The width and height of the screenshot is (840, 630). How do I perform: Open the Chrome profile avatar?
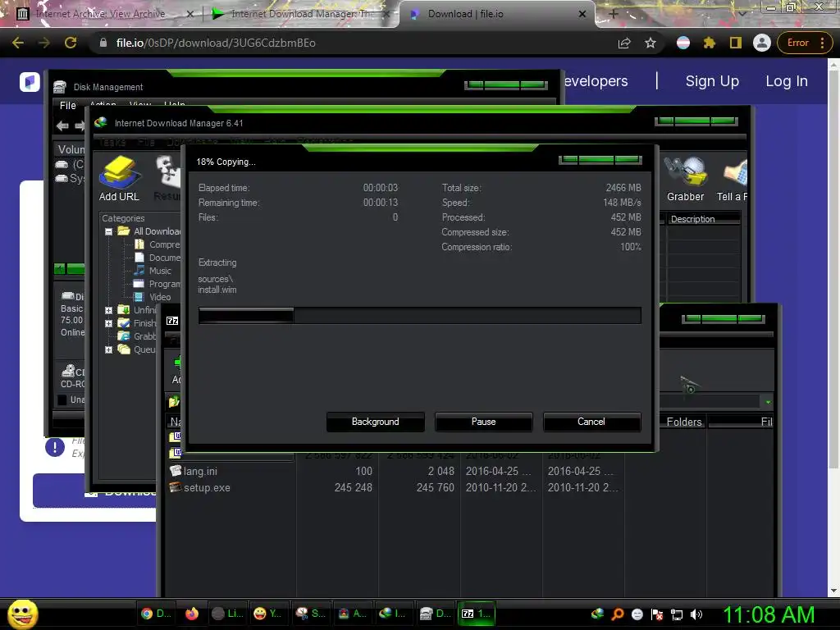pos(762,43)
